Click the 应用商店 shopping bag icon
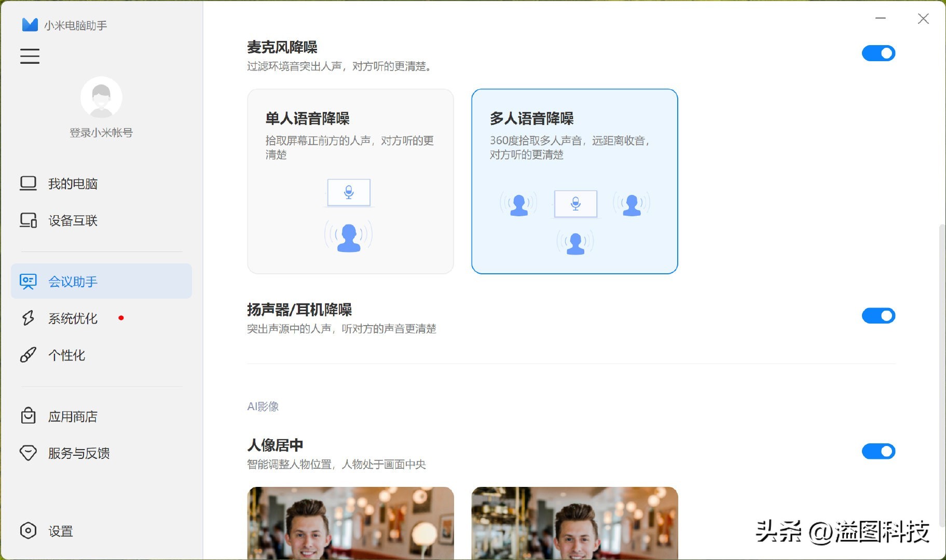The width and height of the screenshot is (946, 560). click(x=28, y=416)
